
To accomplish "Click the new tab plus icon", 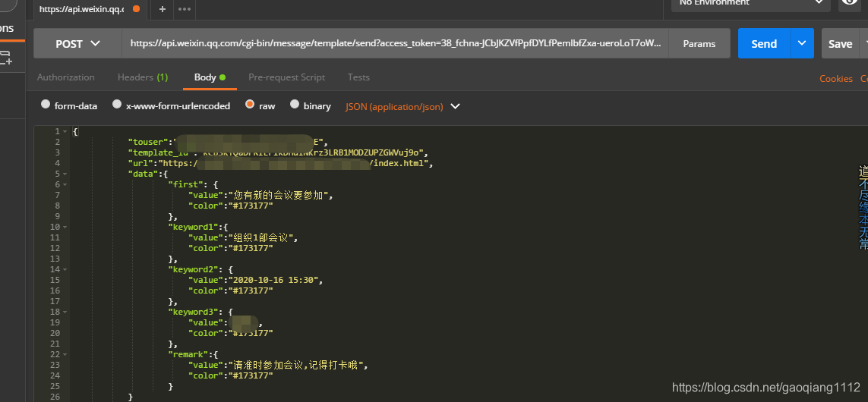I will [163, 9].
